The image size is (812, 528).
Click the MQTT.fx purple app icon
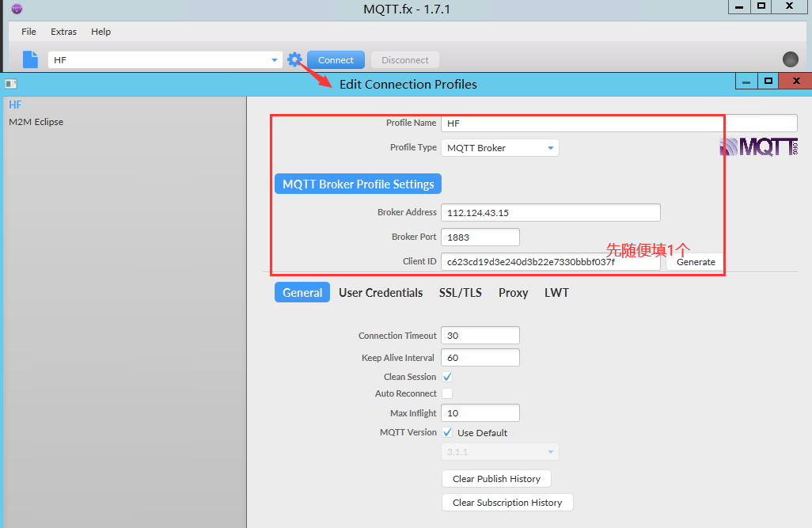pyautogui.click(x=17, y=9)
